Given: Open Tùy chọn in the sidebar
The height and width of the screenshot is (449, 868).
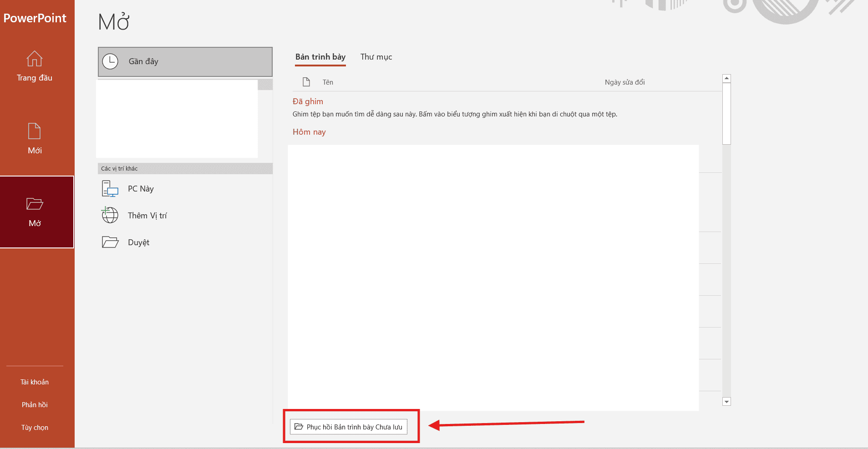Looking at the screenshot, I should [35, 428].
